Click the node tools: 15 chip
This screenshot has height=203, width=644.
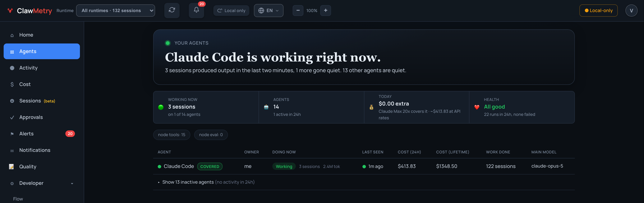pyautogui.click(x=172, y=135)
